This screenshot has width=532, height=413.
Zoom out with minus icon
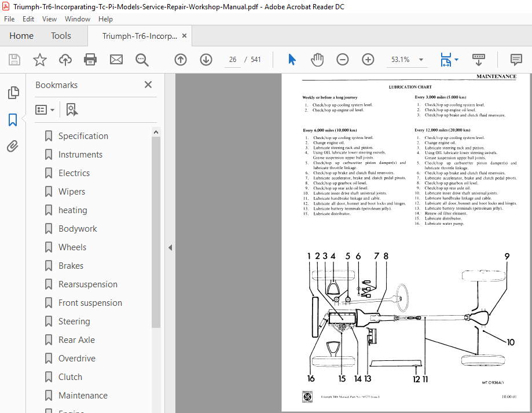(x=342, y=60)
